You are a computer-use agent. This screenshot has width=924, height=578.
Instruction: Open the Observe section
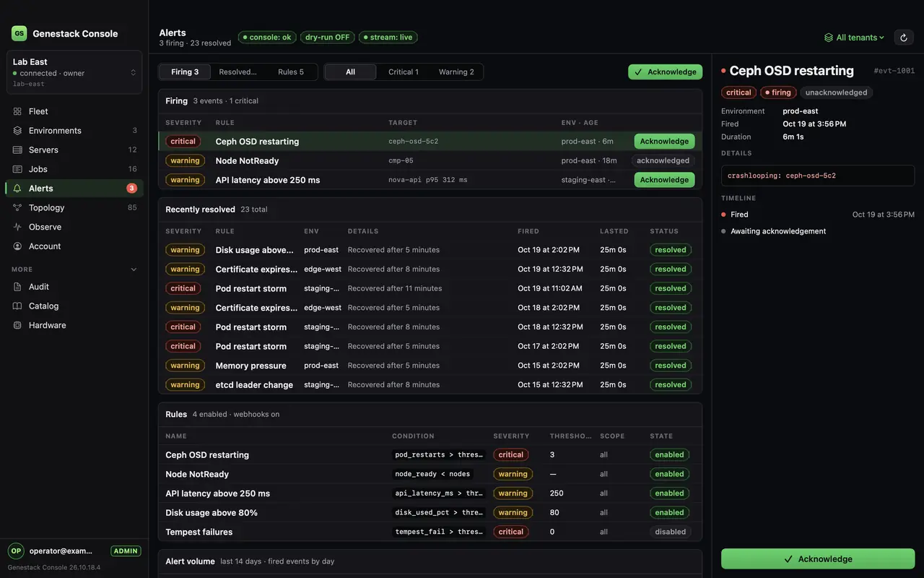(x=74, y=227)
